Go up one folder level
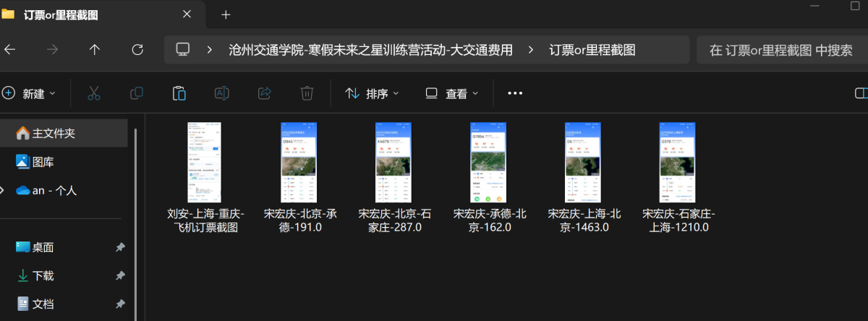 pos(95,50)
